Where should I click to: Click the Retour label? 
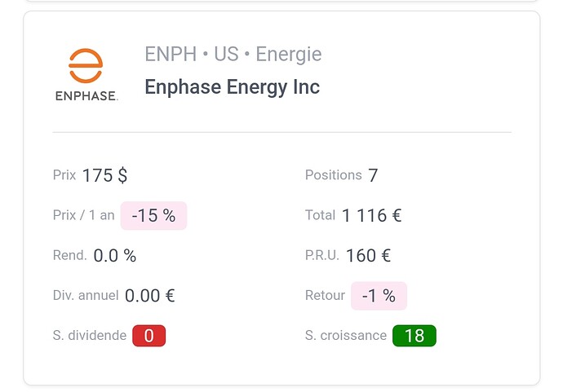pyautogui.click(x=325, y=296)
